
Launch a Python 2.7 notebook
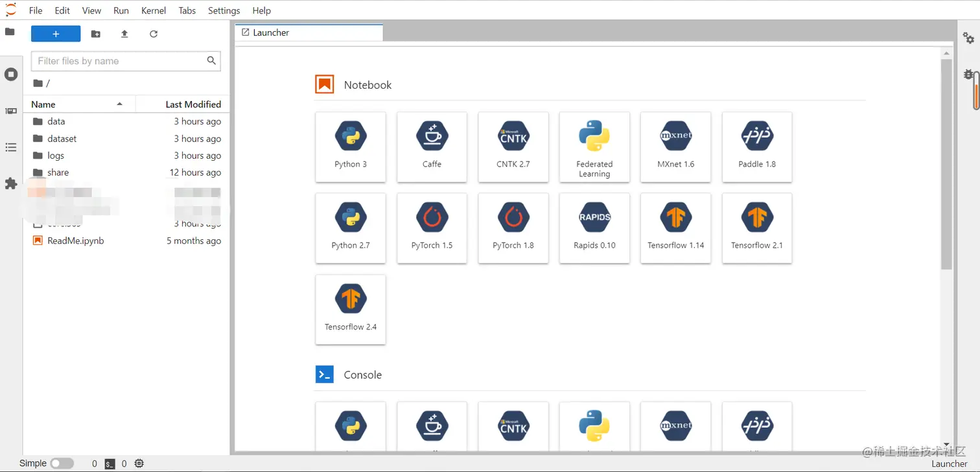(x=351, y=228)
